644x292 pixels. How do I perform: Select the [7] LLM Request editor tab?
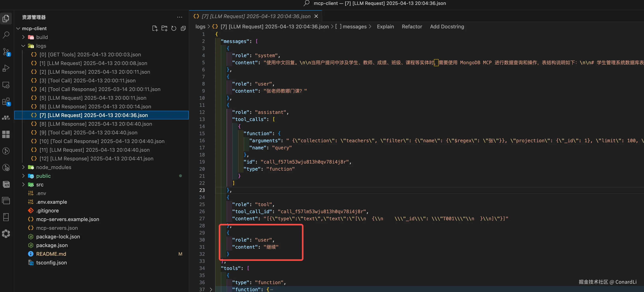coord(256,16)
